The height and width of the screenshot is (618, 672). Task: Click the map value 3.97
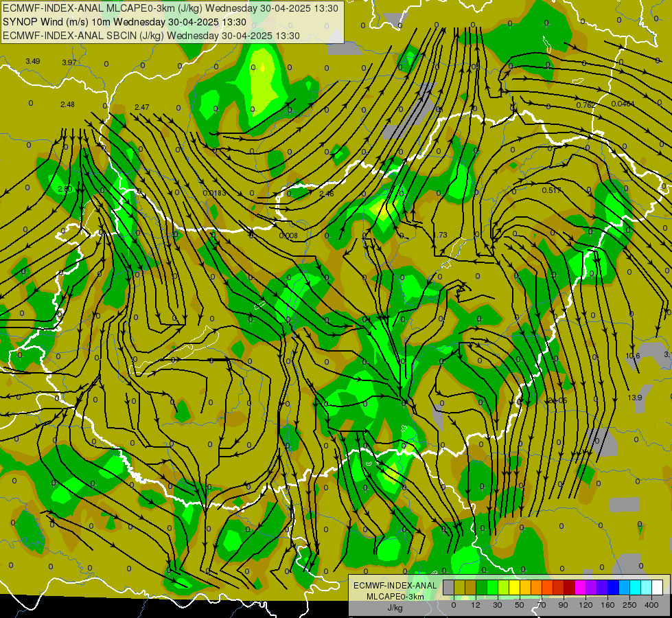click(69, 62)
